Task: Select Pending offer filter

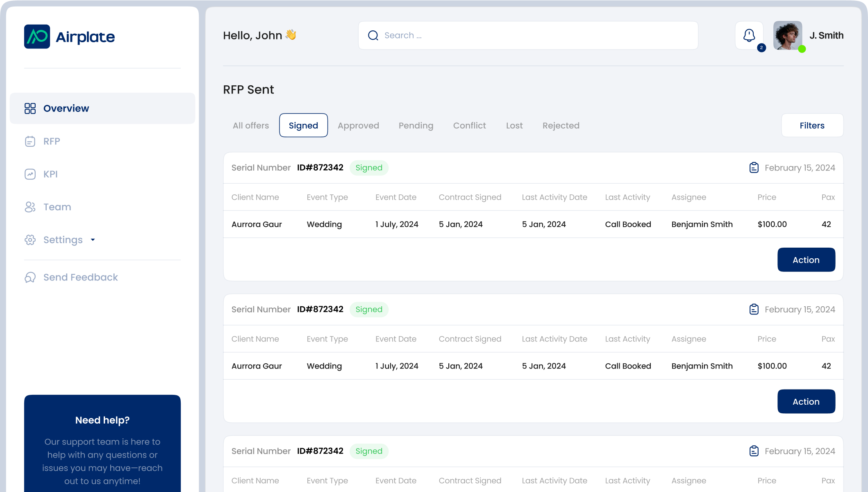Action: [416, 125]
